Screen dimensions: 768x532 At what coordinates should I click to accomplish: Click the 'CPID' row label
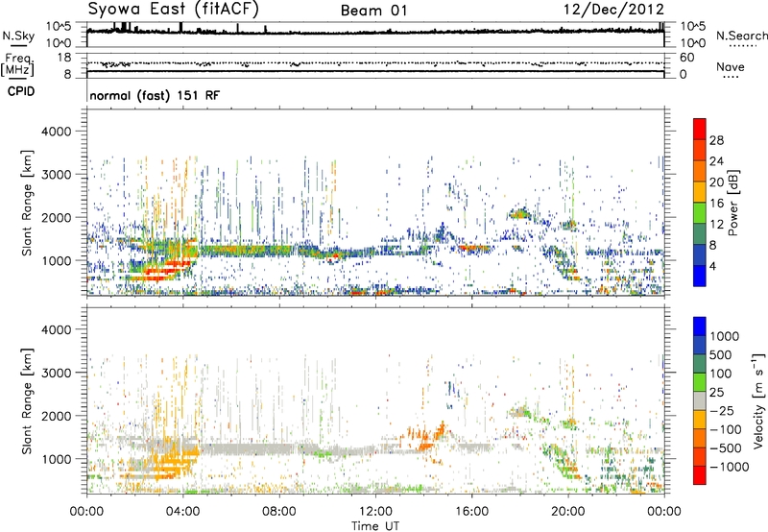click(x=21, y=91)
